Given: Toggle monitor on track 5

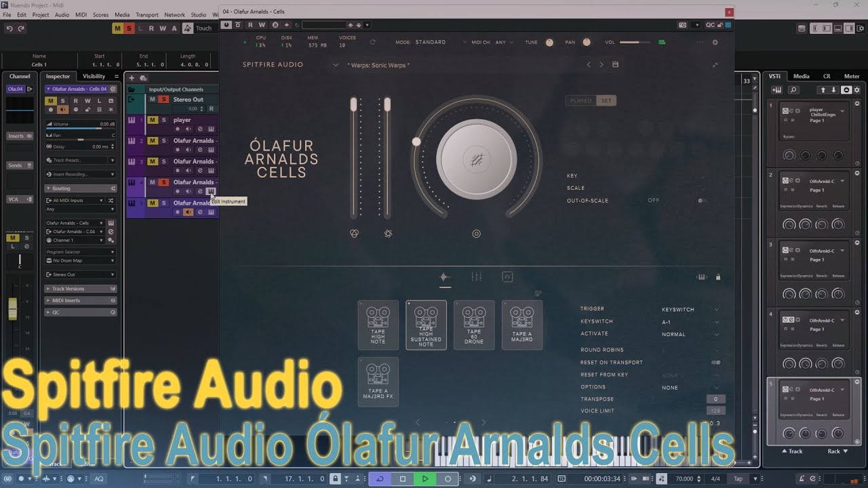Looking at the screenshot, I should coord(189,212).
